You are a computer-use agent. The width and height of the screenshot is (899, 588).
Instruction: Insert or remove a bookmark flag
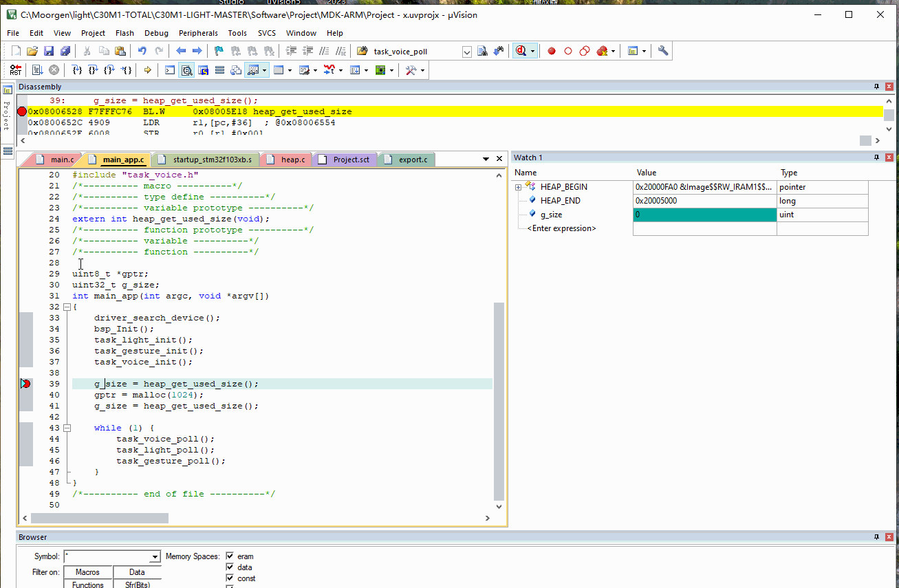pos(219,51)
